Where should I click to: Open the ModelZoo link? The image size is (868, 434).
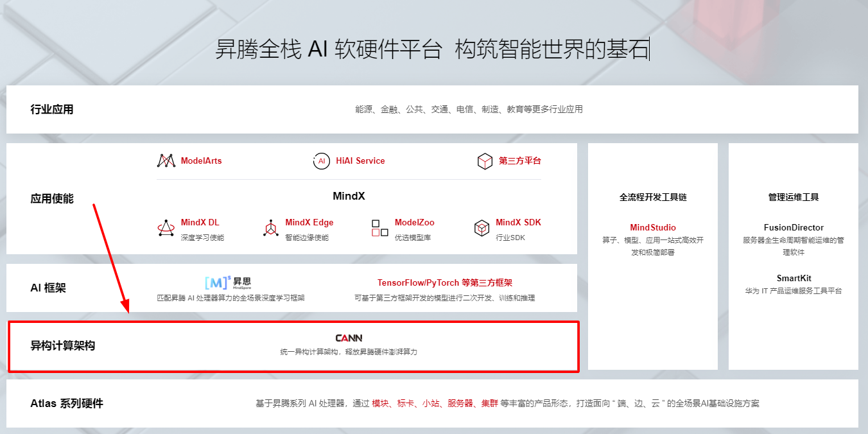tap(415, 223)
